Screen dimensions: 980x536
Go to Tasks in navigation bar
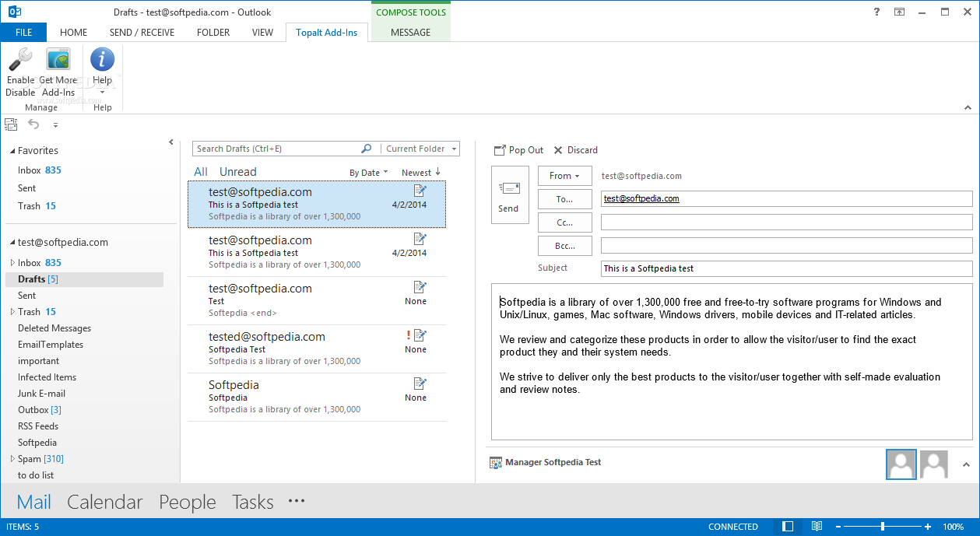click(x=253, y=502)
